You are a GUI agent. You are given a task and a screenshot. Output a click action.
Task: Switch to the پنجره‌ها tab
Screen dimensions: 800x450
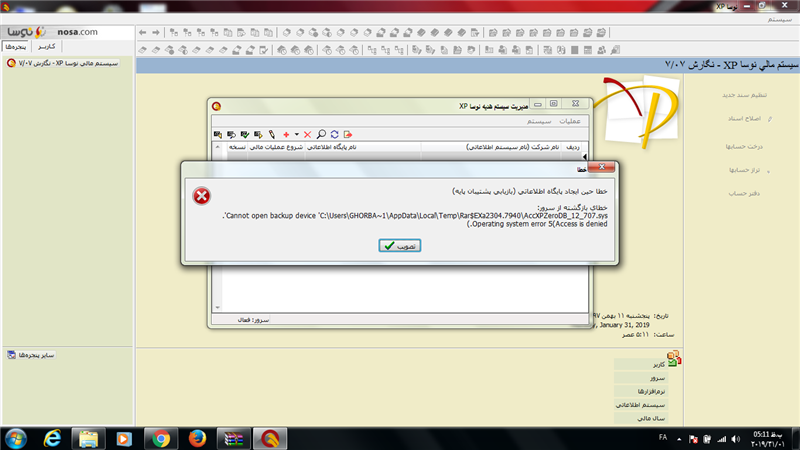(x=16, y=47)
